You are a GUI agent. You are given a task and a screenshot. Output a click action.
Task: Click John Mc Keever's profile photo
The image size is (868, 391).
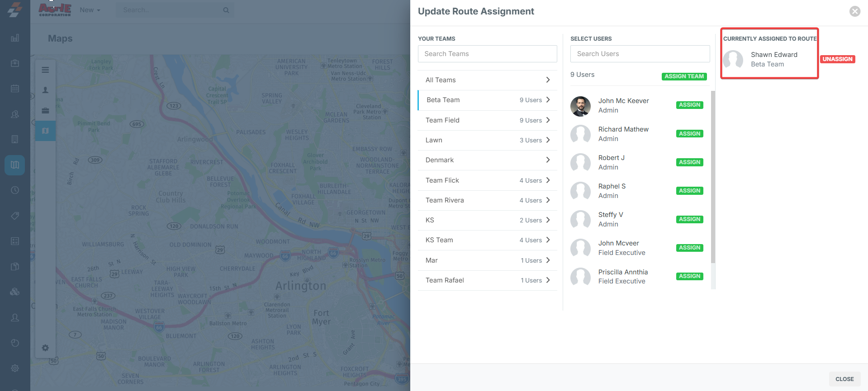coord(580,106)
